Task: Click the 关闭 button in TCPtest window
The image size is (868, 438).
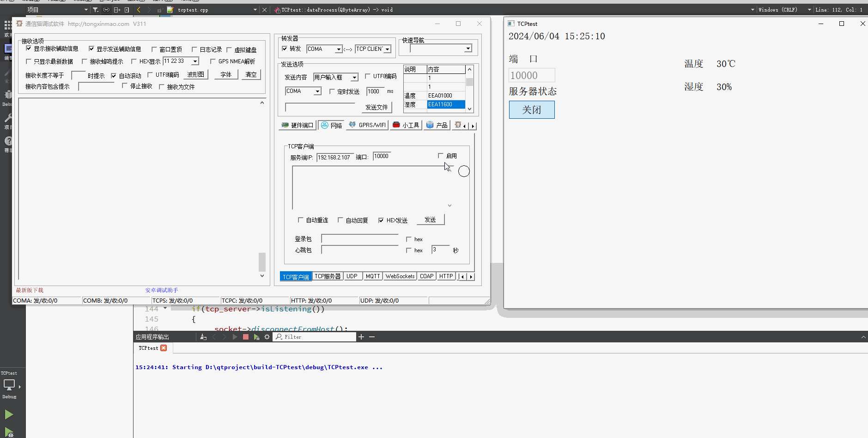Action: pos(532,109)
